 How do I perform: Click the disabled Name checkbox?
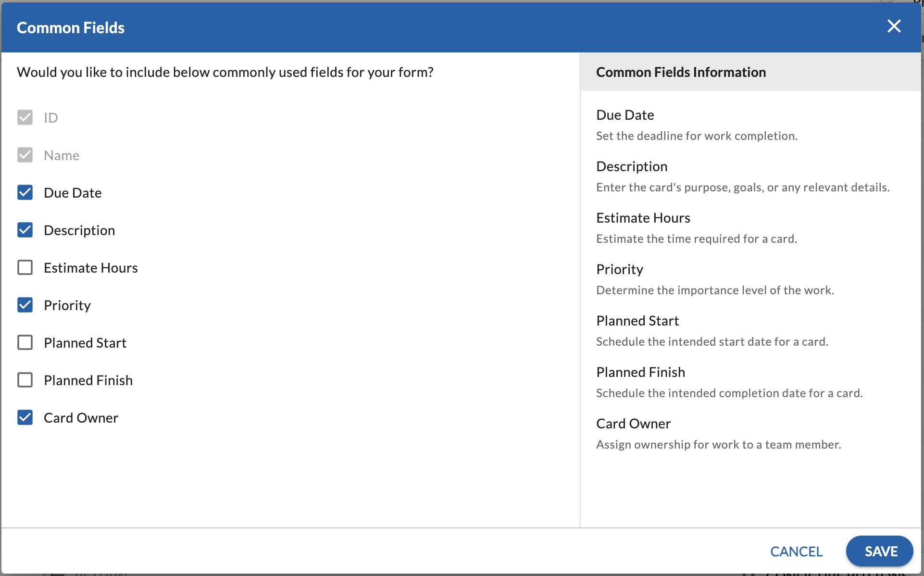[x=25, y=155]
